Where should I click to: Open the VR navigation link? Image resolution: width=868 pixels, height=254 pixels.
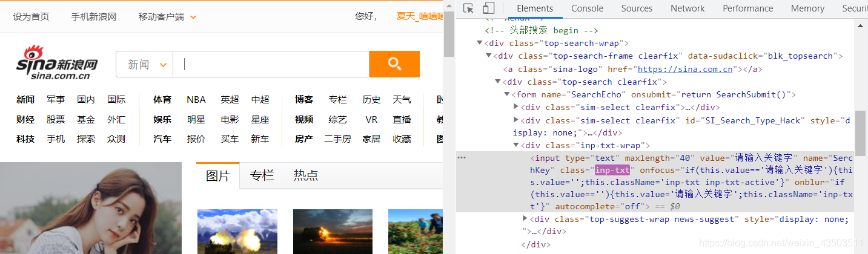coord(371,119)
